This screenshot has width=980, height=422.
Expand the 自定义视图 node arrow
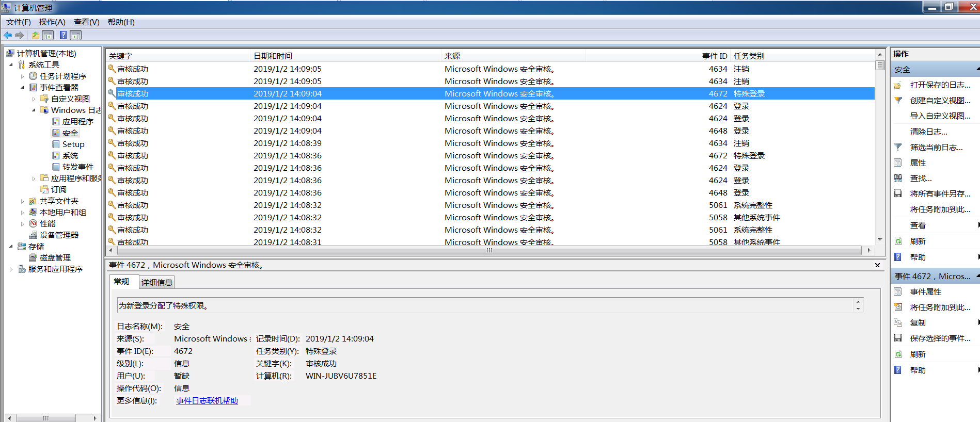[x=34, y=99]
